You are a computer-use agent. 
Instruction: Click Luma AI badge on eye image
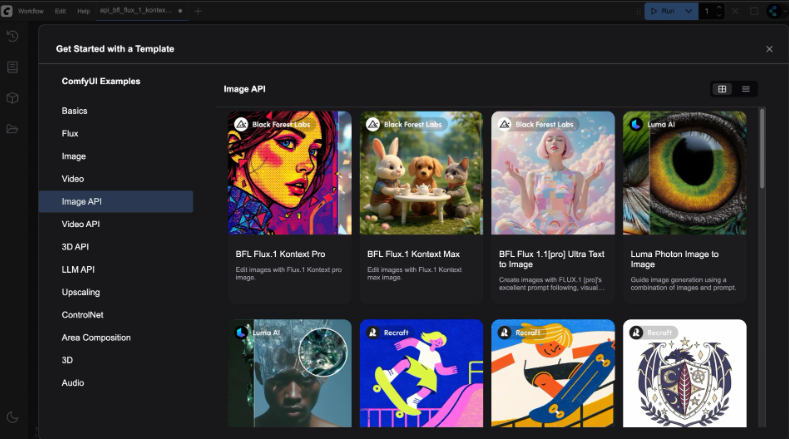[x=653, y=124]
